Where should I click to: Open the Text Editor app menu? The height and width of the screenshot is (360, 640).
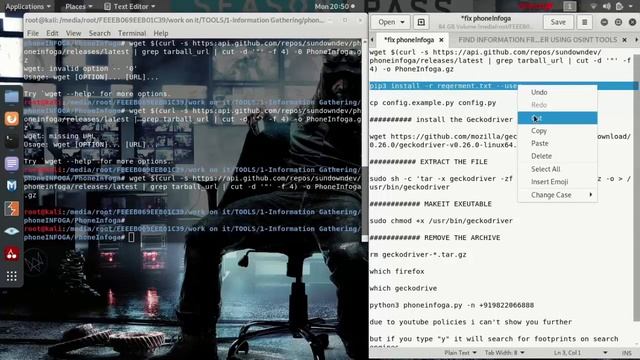tap(130, 7)
